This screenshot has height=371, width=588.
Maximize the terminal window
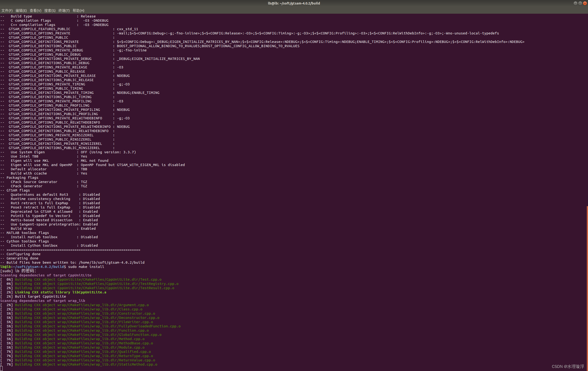click(x=580, y=3)
